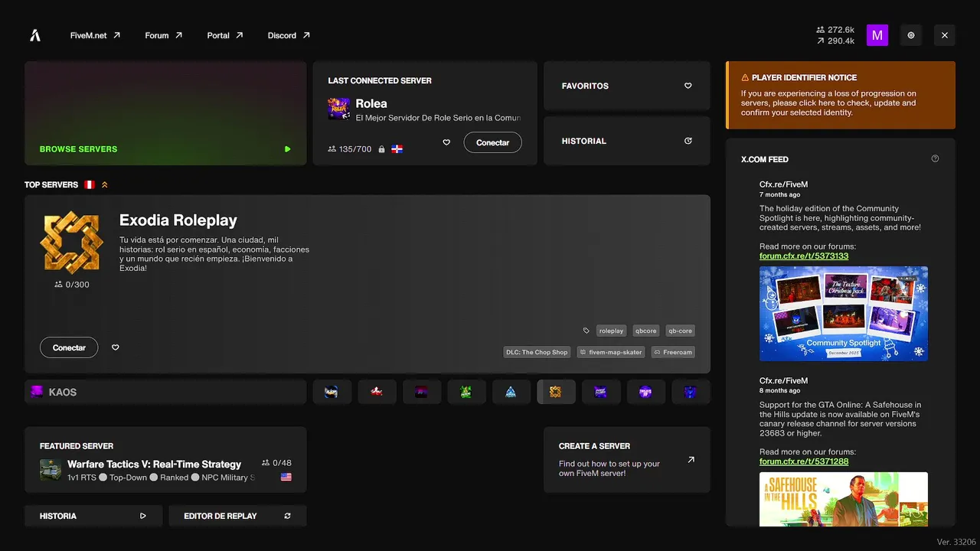Open the Favoritos list
Image resolution: width=980 pixels, height=551 pixels.
pyautogui.click(x=627, y=86)
